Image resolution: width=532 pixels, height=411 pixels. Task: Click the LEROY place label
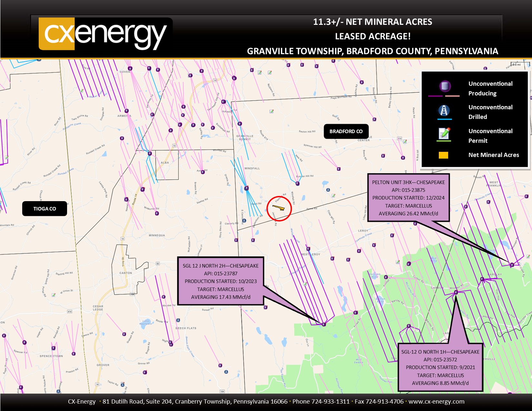point(363,230)
